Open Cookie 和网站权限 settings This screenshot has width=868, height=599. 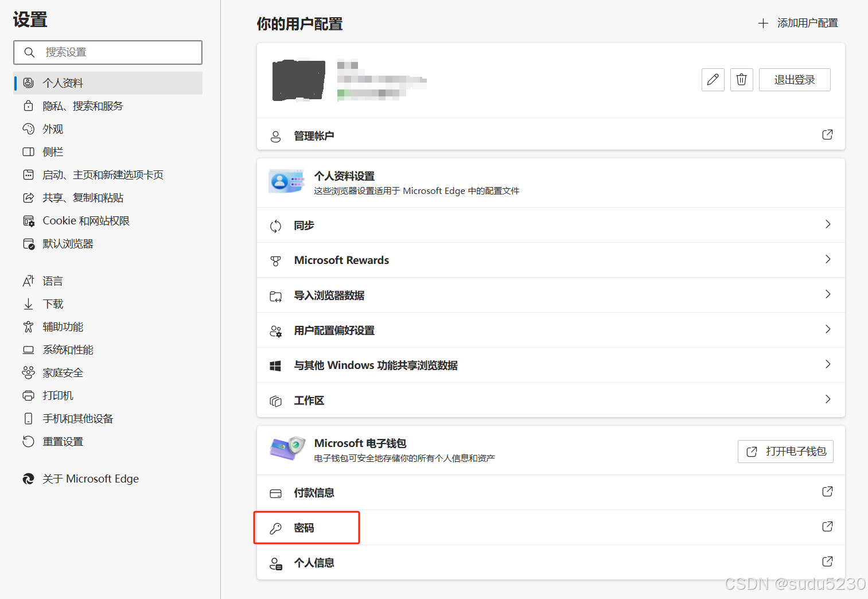(x=108, y=221)
